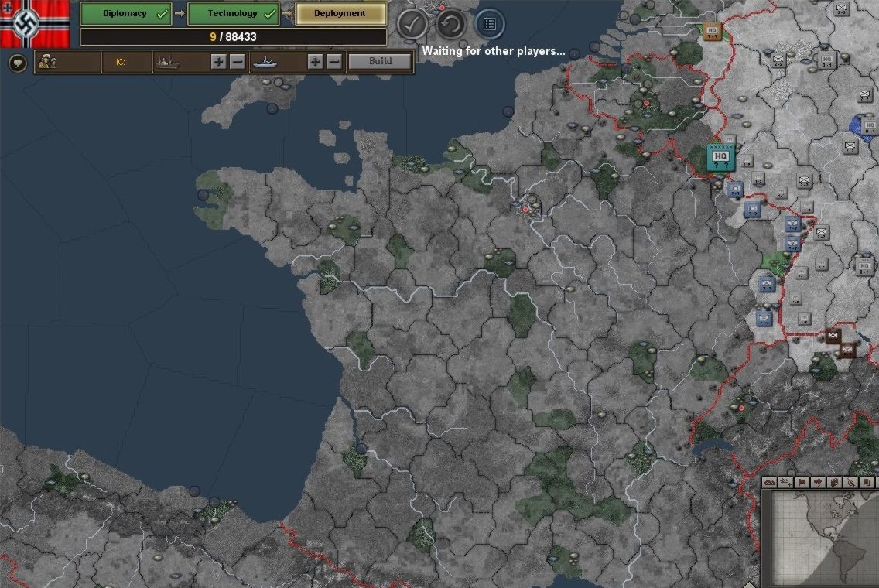This screenshot has width=879, height=588.
Task: Open the Diplomacy phase tab
Action: 125,13
